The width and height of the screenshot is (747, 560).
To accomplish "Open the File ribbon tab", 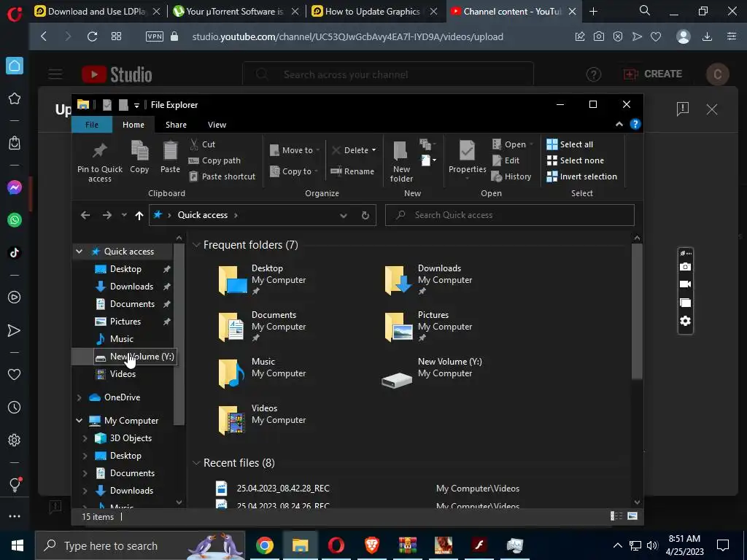I will tap(91, 125).
